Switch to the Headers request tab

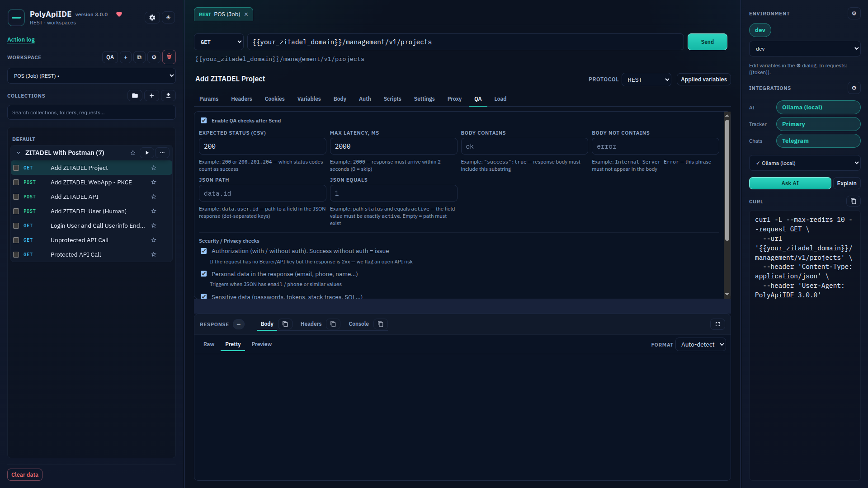point(241,99)
